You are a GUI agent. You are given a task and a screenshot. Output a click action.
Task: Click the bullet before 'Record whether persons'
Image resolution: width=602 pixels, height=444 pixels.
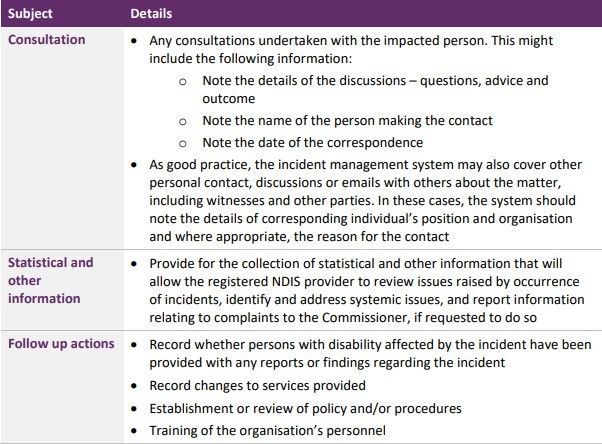134,345
